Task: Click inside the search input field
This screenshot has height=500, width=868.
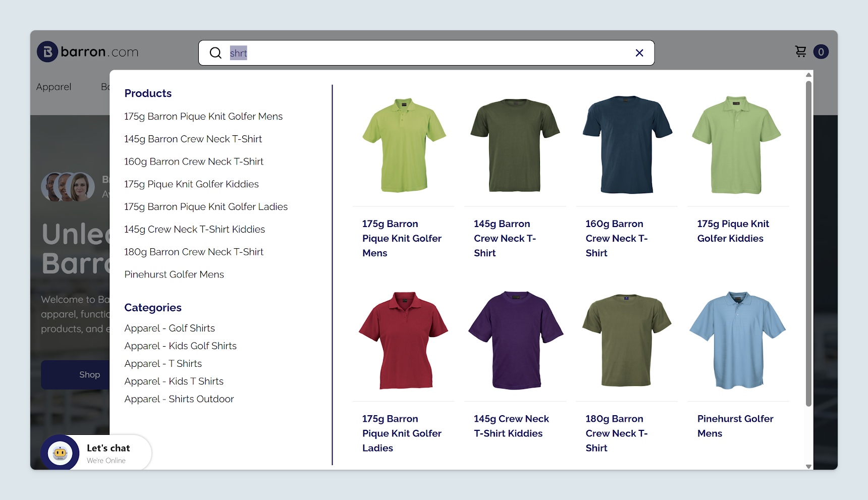Action: tap(426, 53)
